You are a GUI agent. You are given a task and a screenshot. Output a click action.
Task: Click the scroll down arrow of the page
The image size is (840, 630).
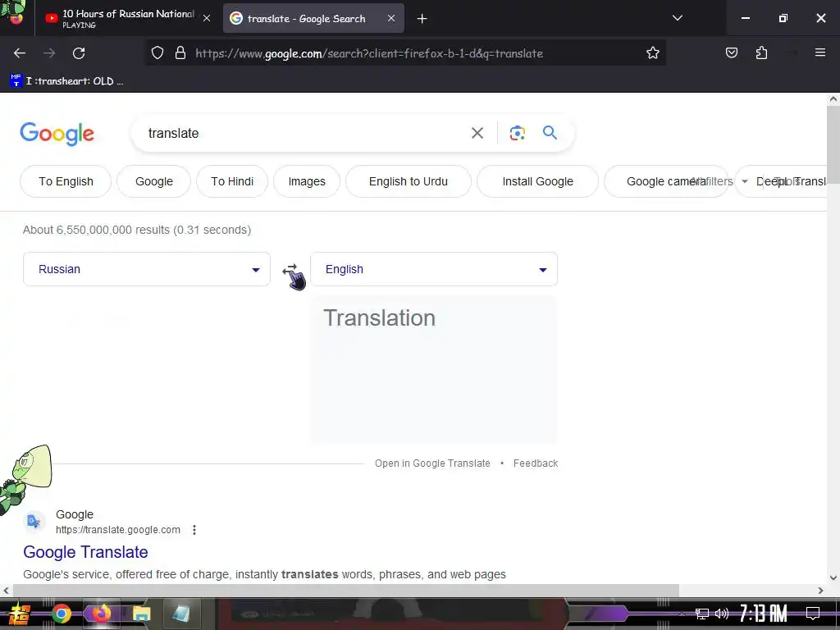coord(833,577)
